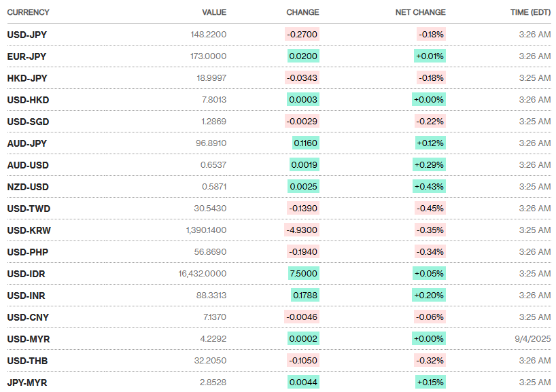Select the USD-INR currency pair
The height and width of the screenshot is (392, 556).
tap(27, 296)
